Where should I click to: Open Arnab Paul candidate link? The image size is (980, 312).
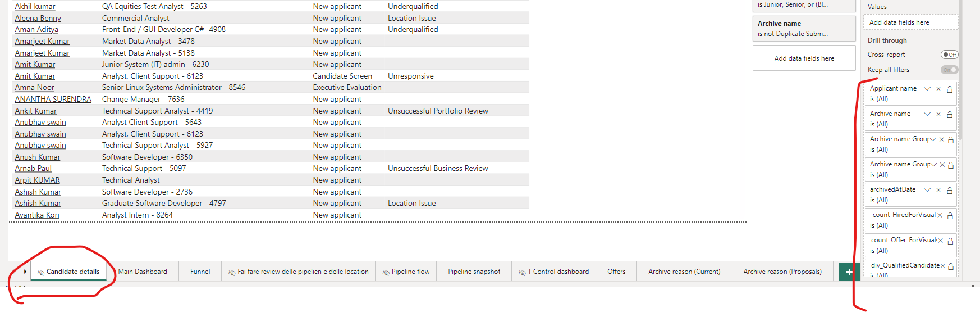click(33, 168)
